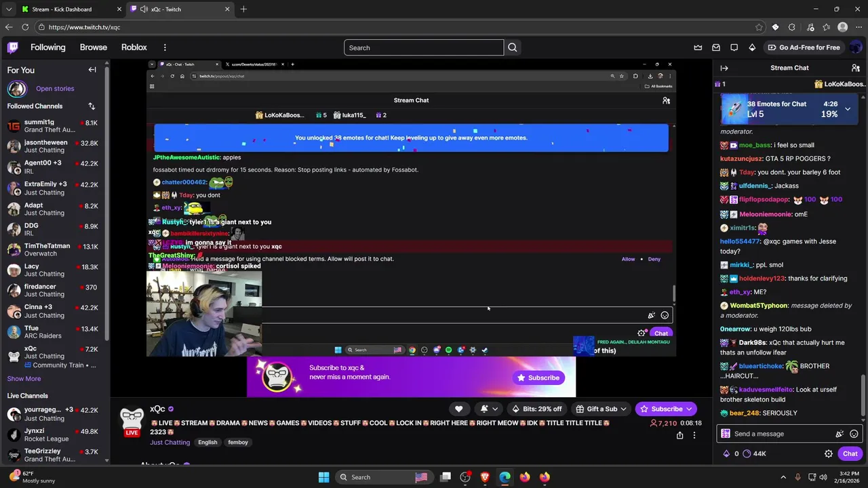Viewport: 868px width, 488px height.
Task: Click the English tag
Action: [x=208, y=443]
